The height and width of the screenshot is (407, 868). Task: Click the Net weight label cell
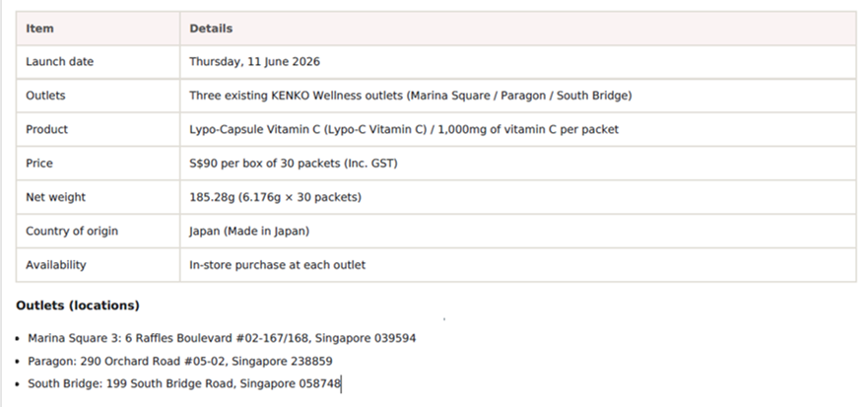98,197
